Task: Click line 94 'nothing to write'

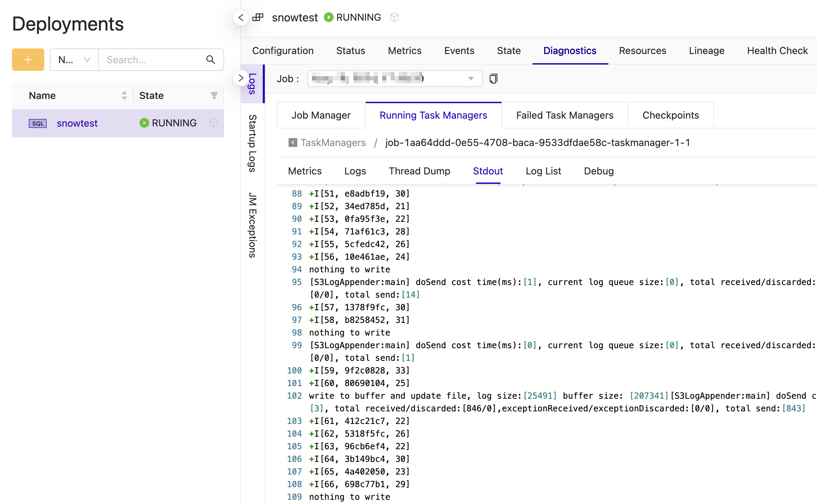Action: [349, 270]
